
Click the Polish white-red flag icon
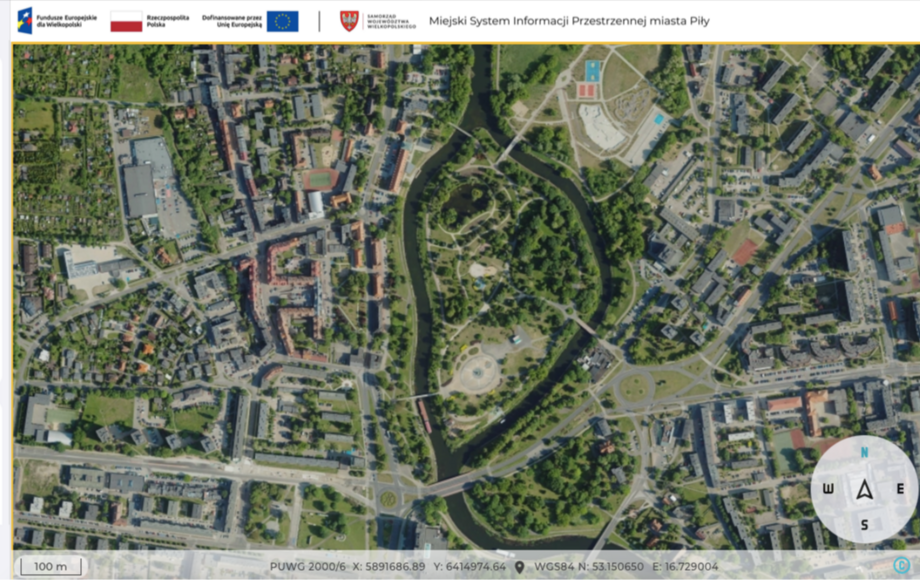coord(126,21)
